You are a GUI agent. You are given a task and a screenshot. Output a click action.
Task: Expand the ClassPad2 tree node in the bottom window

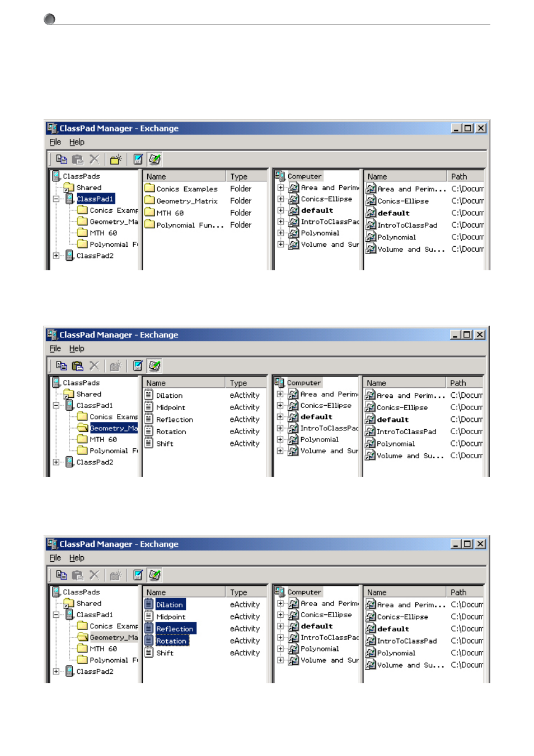(56, 672)
